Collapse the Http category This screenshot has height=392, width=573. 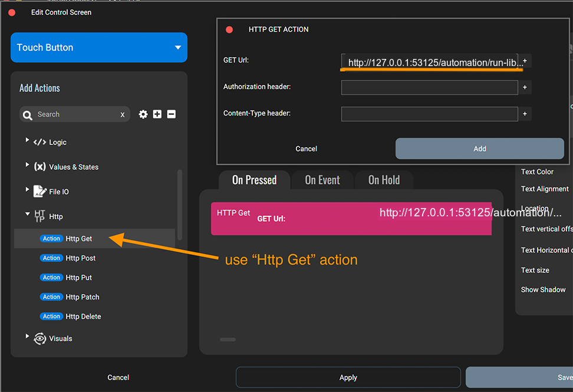tap(27, 214)
